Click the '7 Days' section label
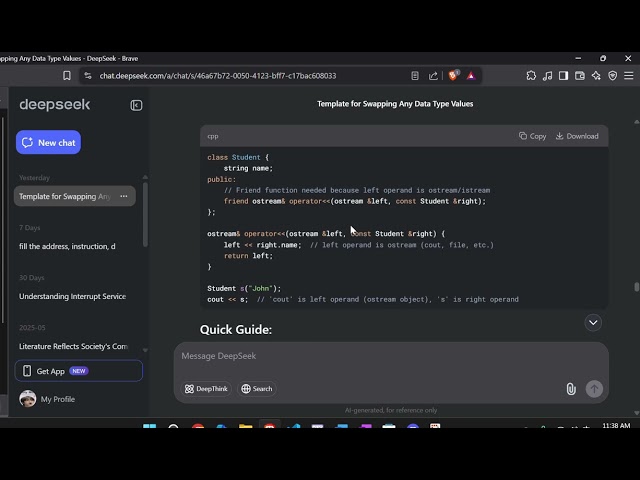The image size is (640, 480). coord(29,228)
